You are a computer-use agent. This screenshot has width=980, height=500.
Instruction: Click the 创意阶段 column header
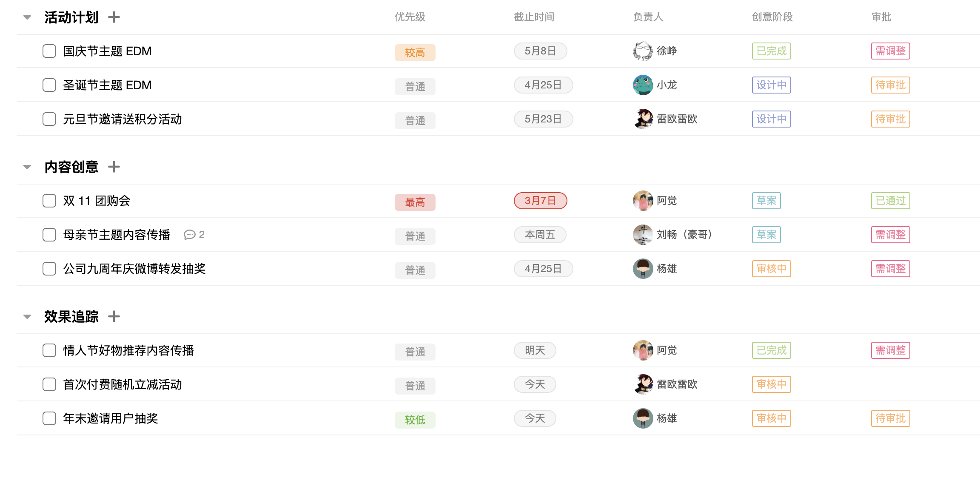pyautogui.click(x=772, y=17)
